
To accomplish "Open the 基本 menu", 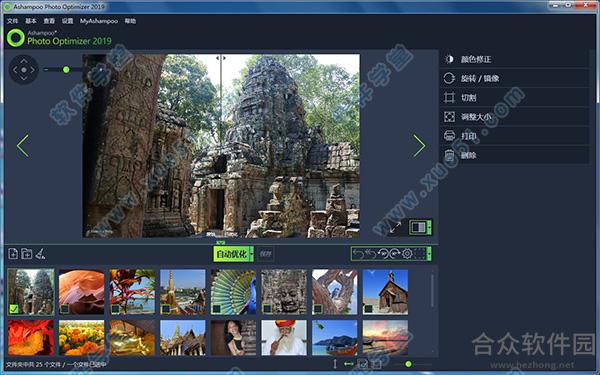I will pyautogui.click(x=31, y=21).
